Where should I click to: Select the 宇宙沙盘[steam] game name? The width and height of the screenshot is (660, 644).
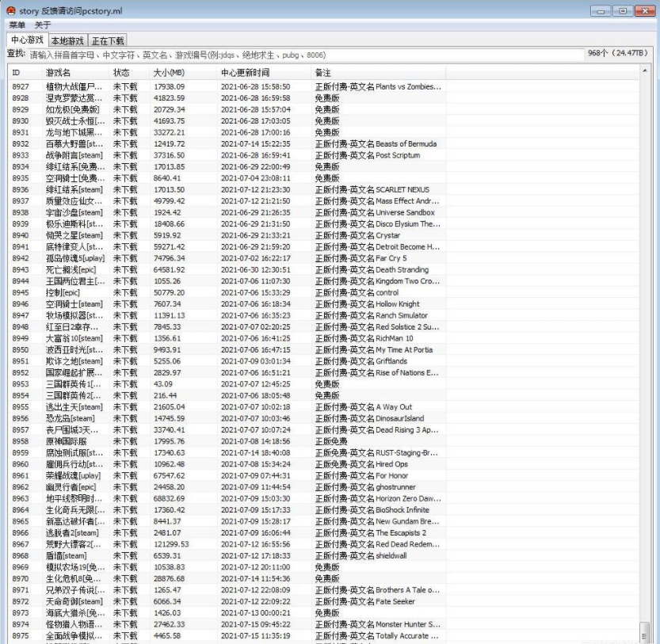click(74, 212)
